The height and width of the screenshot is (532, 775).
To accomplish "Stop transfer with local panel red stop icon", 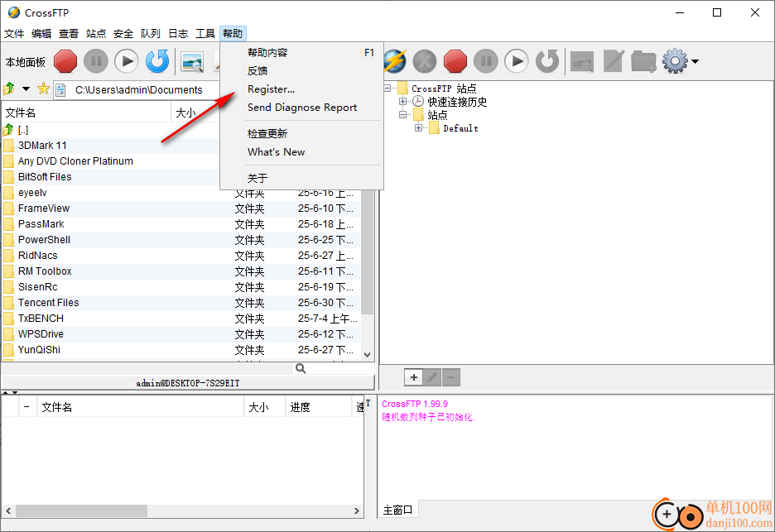I will 65,61.
